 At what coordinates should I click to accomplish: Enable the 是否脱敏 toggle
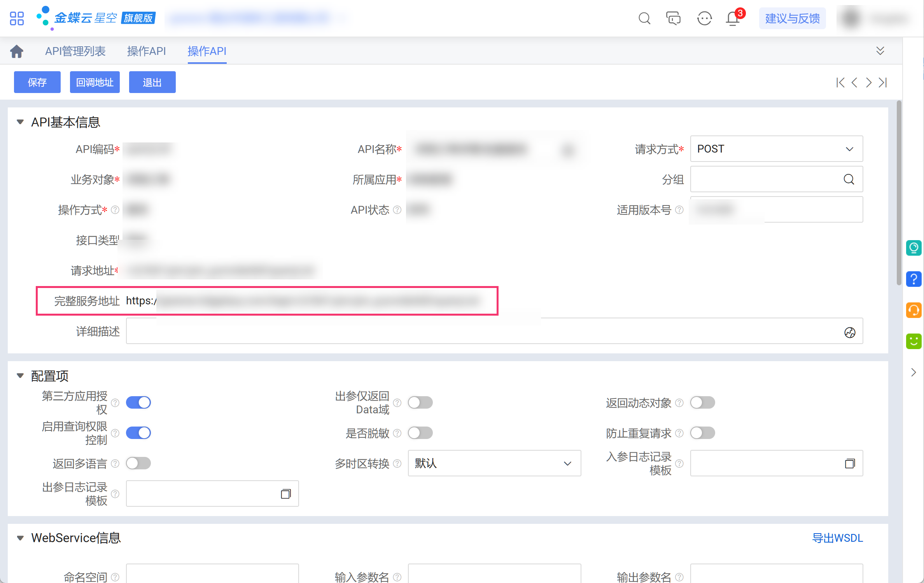(420, 433)
